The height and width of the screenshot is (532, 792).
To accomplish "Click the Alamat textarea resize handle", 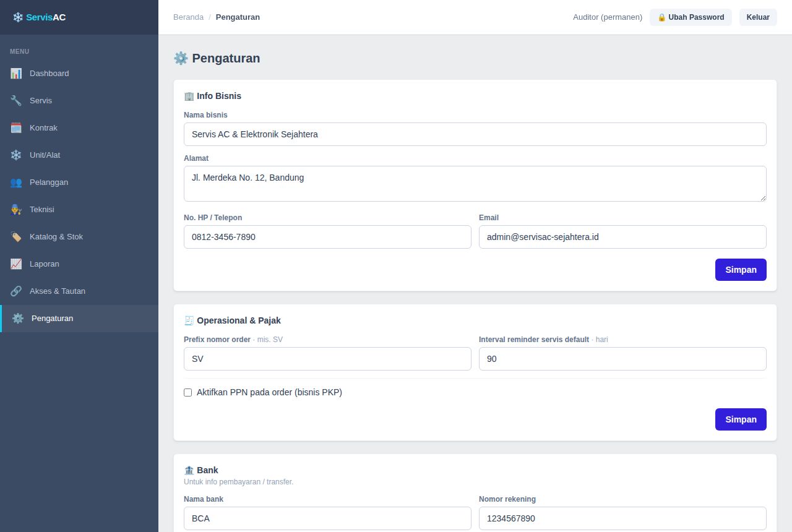I will point(762,197).
